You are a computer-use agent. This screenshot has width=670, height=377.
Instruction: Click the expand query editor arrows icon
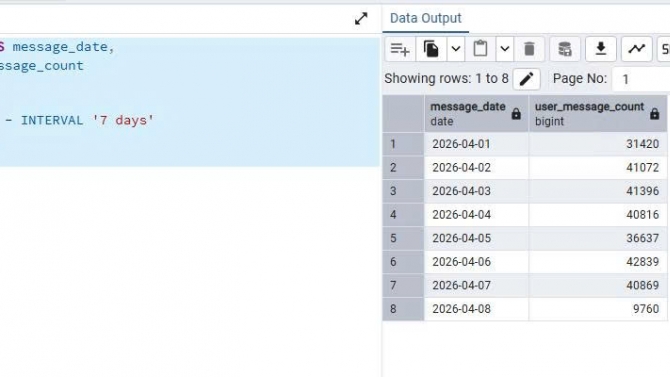(361, 19)
